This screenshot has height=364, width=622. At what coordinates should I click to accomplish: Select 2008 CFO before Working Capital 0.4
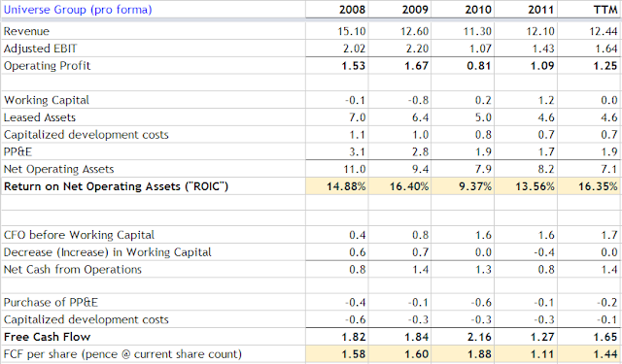tap(357, 235)
